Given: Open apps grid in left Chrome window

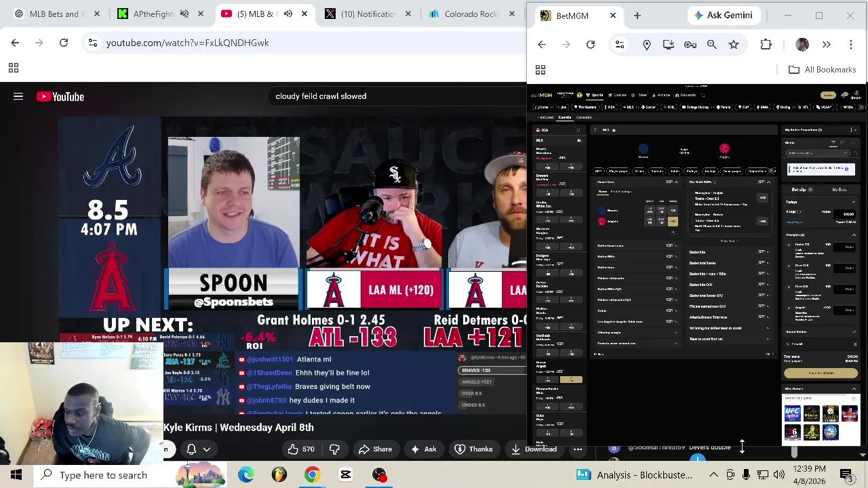Looking at the screenshot, I should [x=13, y=68].
